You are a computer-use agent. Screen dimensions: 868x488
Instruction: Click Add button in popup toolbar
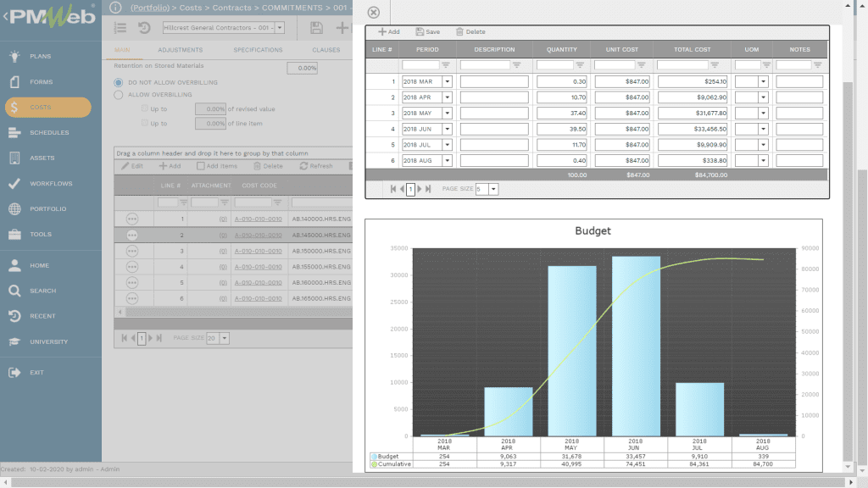tap(388, 31)
